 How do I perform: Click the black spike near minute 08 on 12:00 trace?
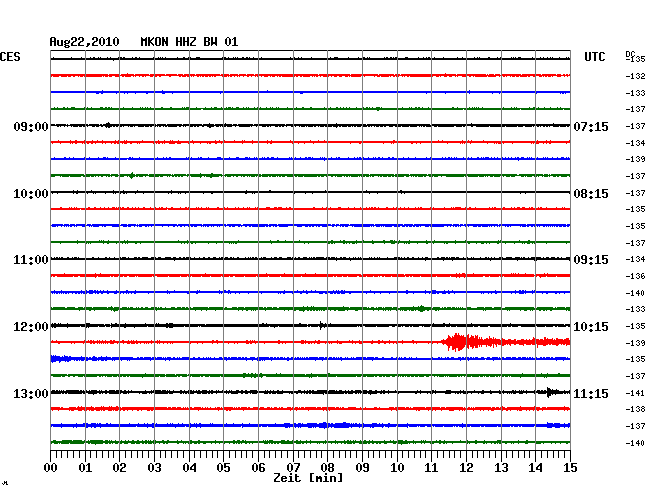coord(322,325)
